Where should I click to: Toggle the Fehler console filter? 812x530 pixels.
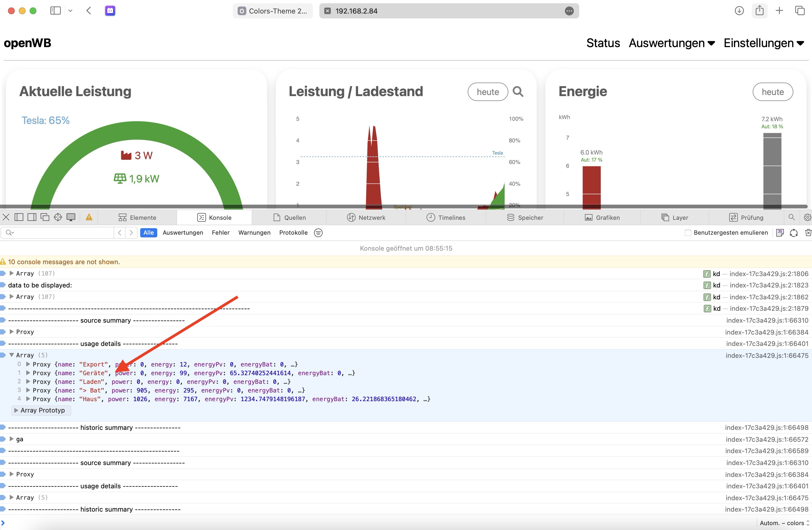pos(220,233)
